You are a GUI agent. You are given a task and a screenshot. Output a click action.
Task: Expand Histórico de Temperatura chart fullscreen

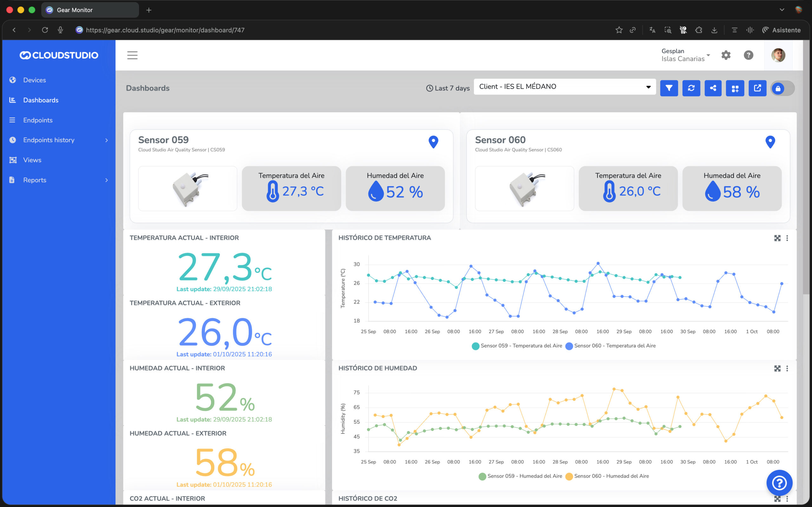(777, 238)
